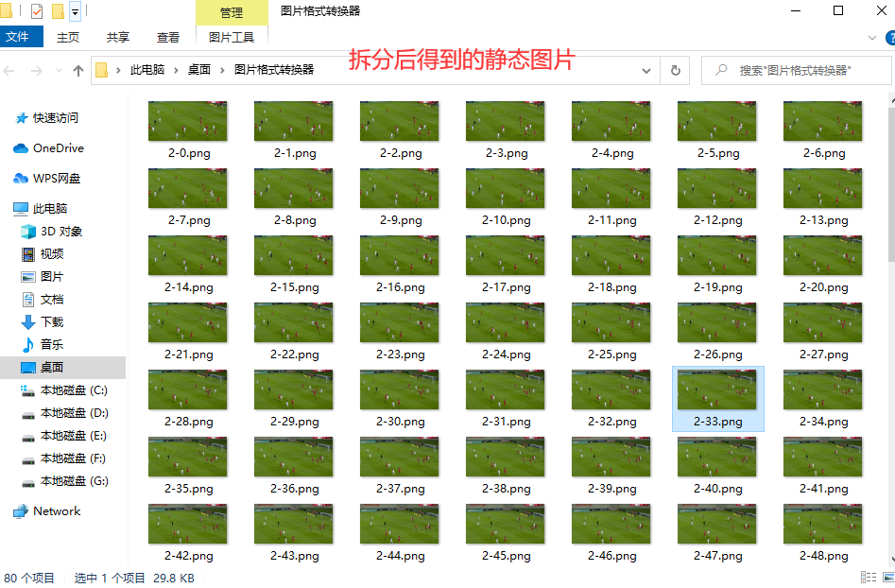Click the back navigation arrow

point(10,70)
